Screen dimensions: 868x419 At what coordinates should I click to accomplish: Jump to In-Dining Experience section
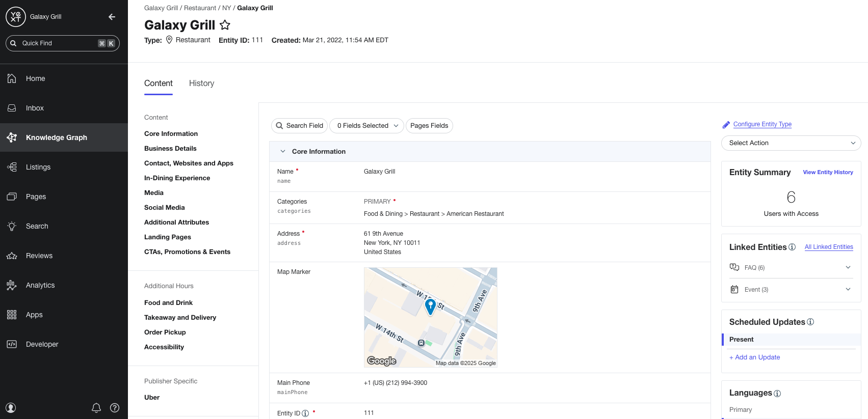(177, 178)
